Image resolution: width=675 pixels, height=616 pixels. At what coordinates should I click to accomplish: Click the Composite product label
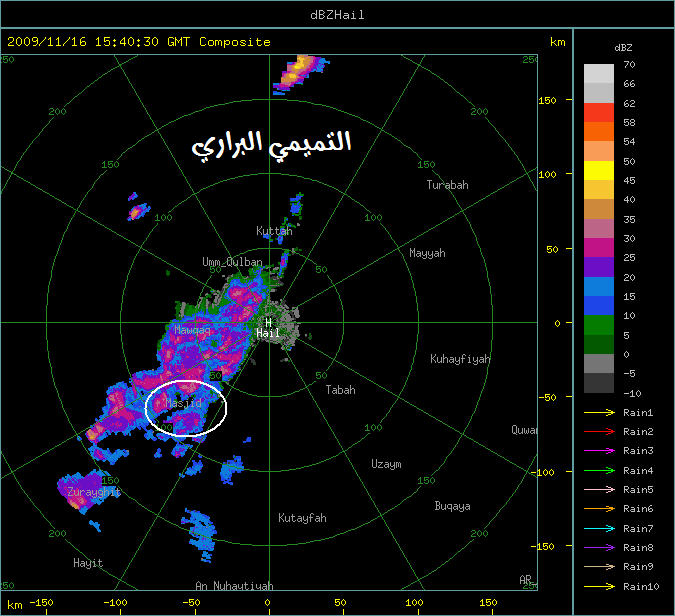(x=235, y=42)
